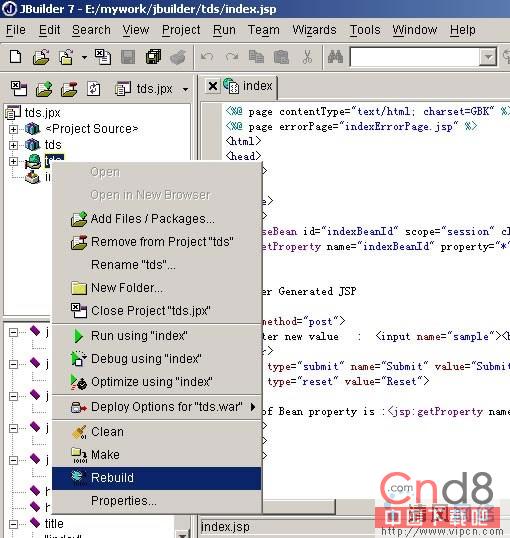Click the Undo toolbar icon

207,57
